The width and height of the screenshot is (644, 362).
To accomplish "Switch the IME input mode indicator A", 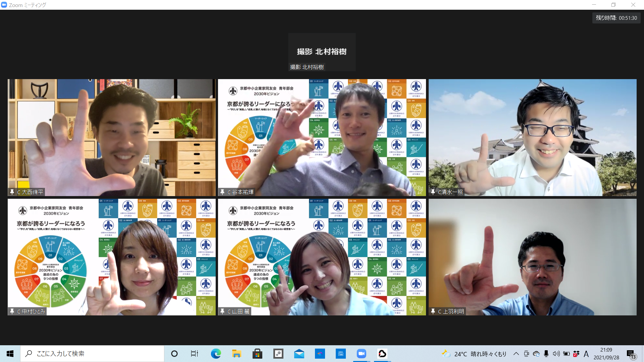I will pyautogui.click(x=586, y=354).
